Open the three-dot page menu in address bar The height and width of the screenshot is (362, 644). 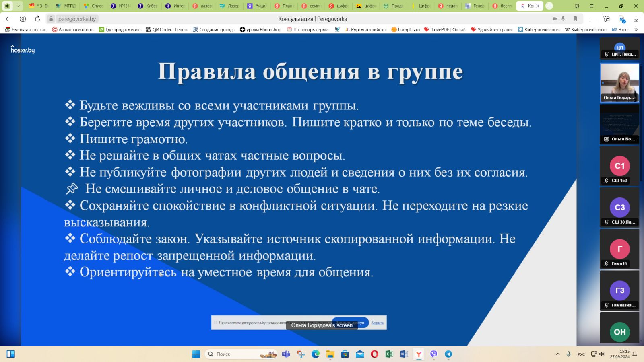click(x=590, y=19)
